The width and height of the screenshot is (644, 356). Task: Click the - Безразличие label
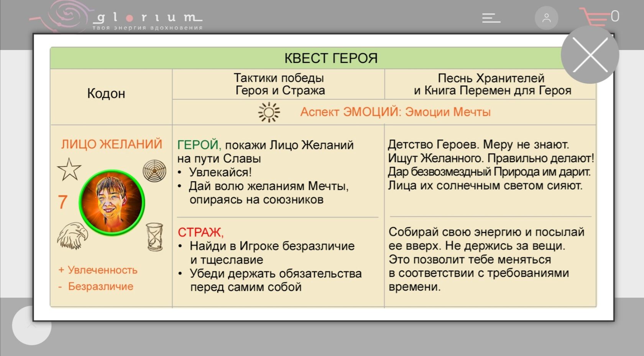[96, 286]
